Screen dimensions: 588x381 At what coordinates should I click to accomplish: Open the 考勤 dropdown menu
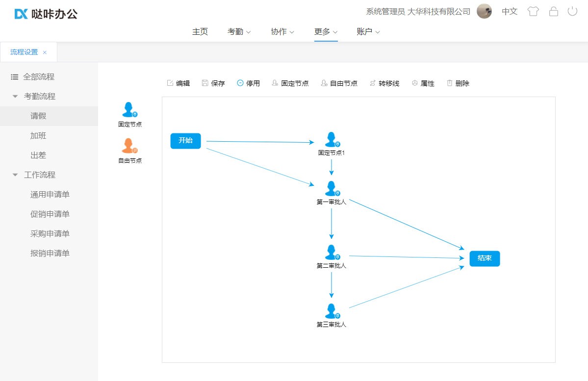click(239, 32)
